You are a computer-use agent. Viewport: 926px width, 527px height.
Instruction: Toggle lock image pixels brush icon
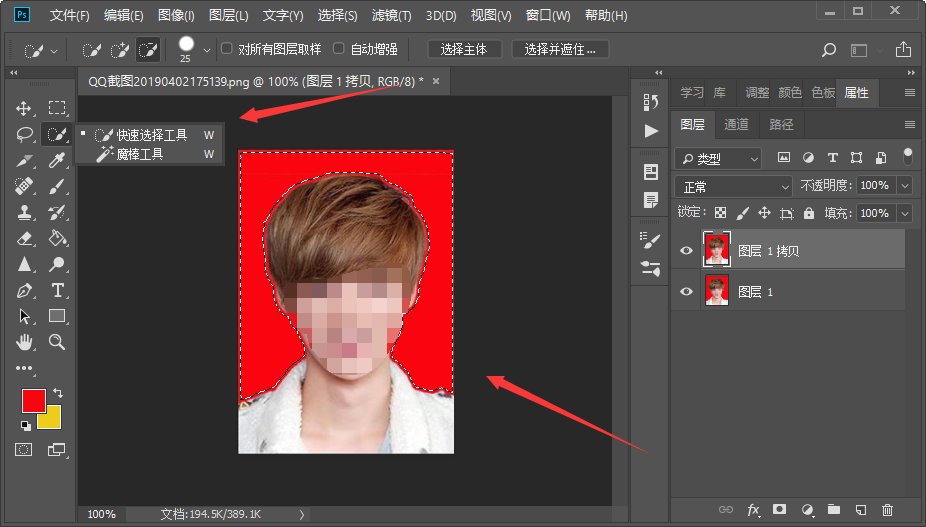coord(742,213)
